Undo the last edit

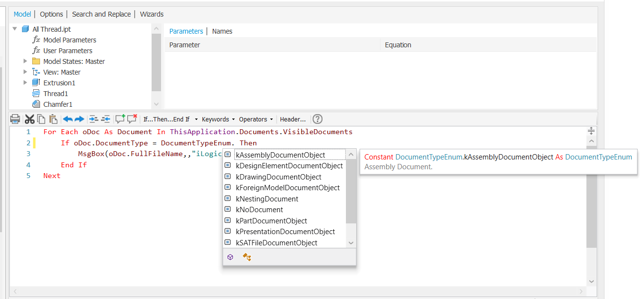pyautogui.click(x=68, y=119)
